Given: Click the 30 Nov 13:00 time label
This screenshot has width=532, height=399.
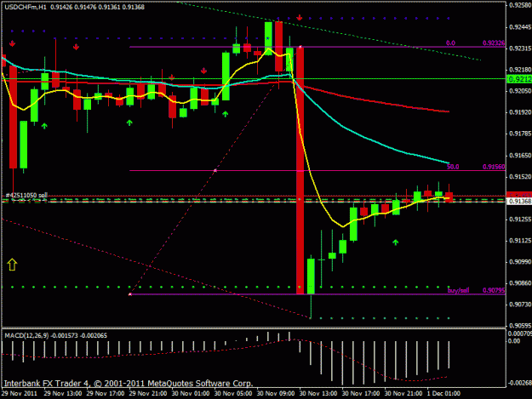Looking at the screenshot, I should point(318,394).
